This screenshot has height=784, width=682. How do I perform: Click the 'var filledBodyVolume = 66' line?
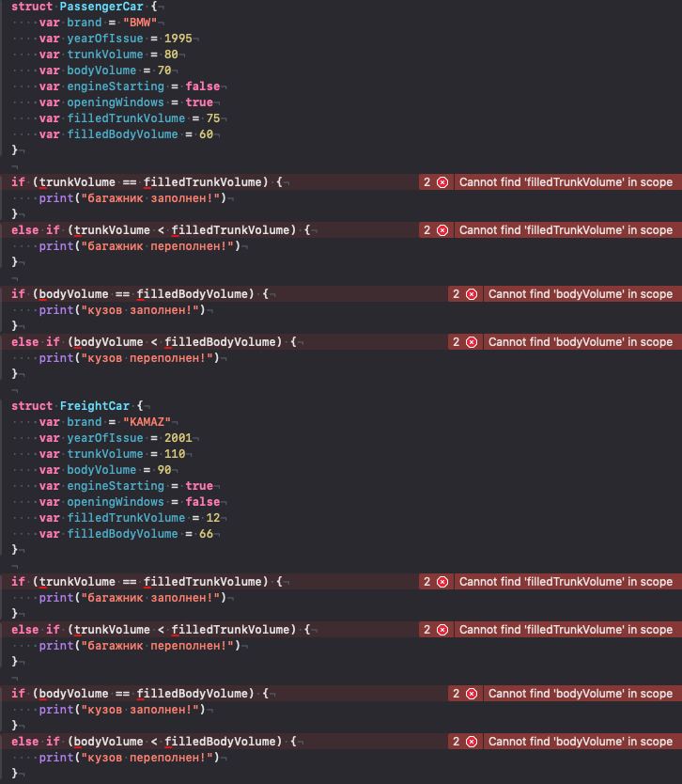(x=126, y=534)
